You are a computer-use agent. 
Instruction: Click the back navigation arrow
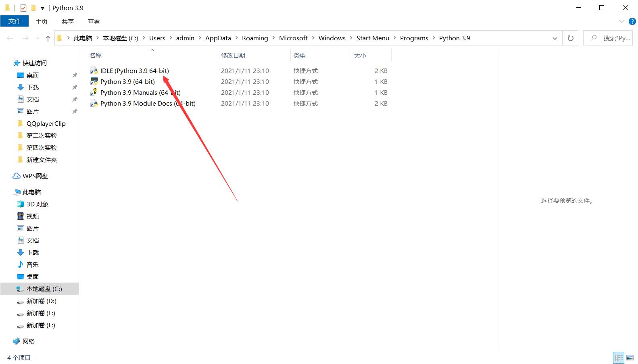click(x=10, y=38)
